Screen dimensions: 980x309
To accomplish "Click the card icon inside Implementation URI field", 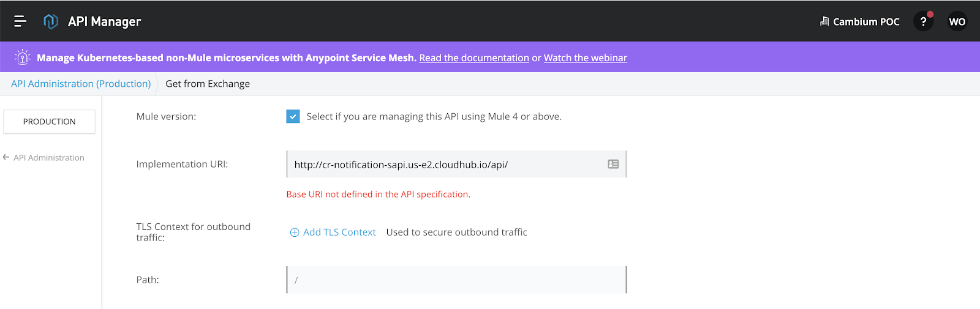I will [612, 164].
